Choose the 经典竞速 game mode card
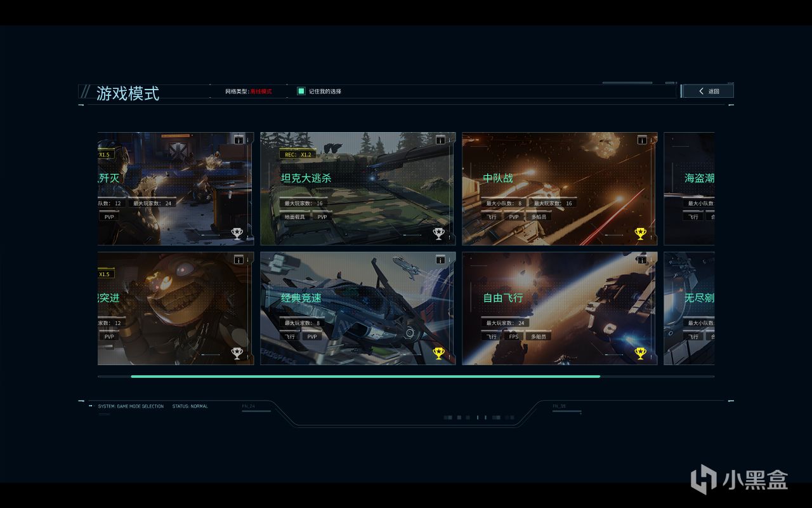Screen dimensions: 812x508 (x=358, y=308)
